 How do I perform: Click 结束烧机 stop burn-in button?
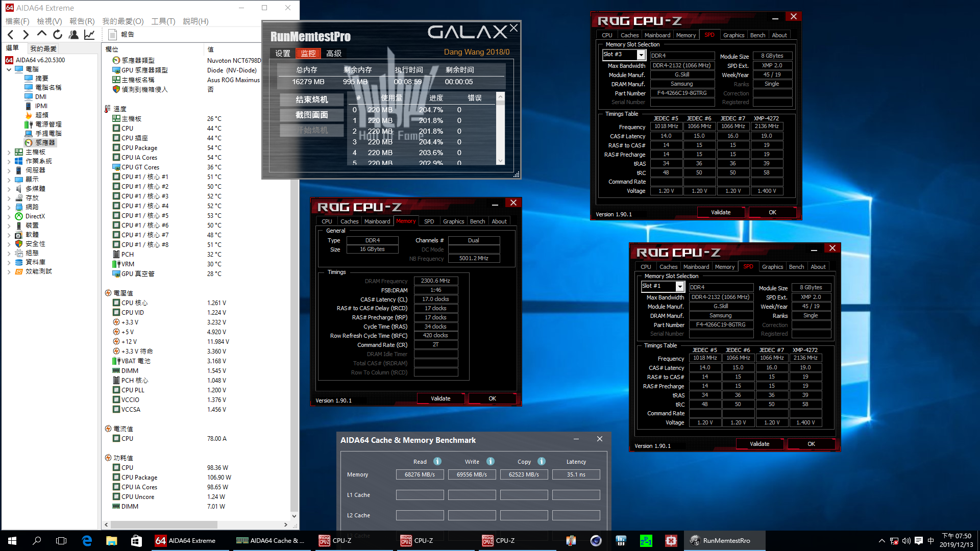click(312, 99)
